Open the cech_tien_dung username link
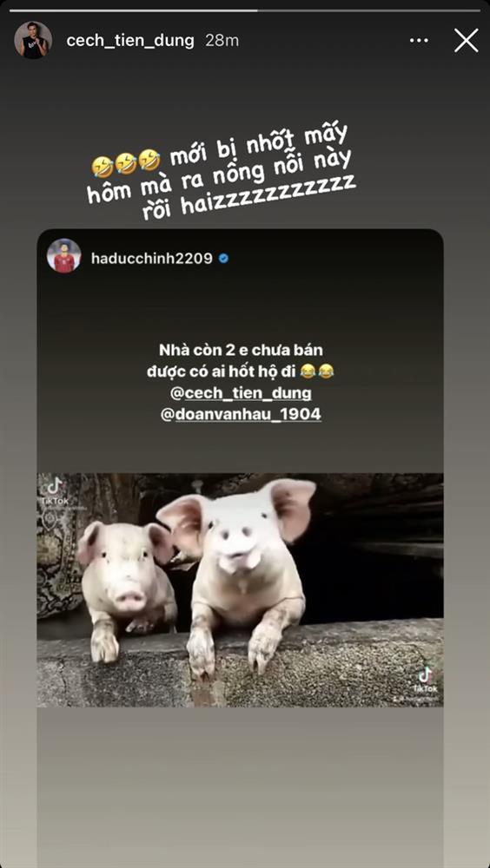 [130, 41]
